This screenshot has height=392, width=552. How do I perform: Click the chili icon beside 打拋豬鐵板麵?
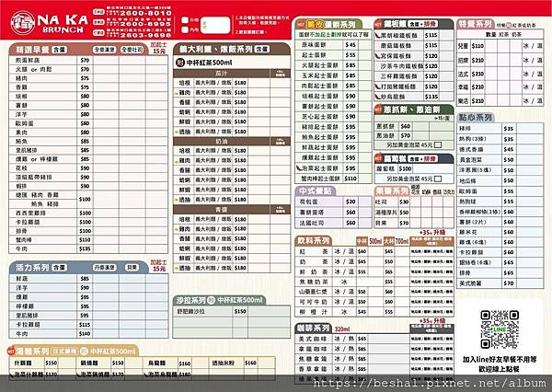tap(378, 86)
